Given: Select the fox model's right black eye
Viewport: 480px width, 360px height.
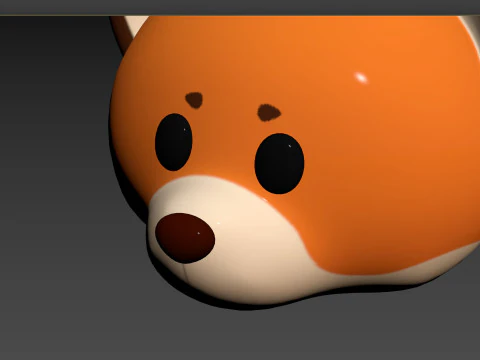Looking at the screenshot, I should [x=279, y=163].
